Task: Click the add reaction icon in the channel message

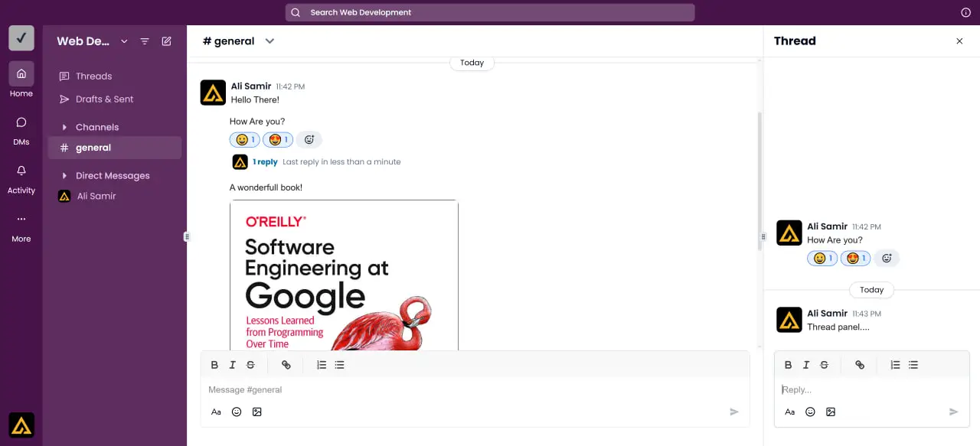Action: (309, 140)
